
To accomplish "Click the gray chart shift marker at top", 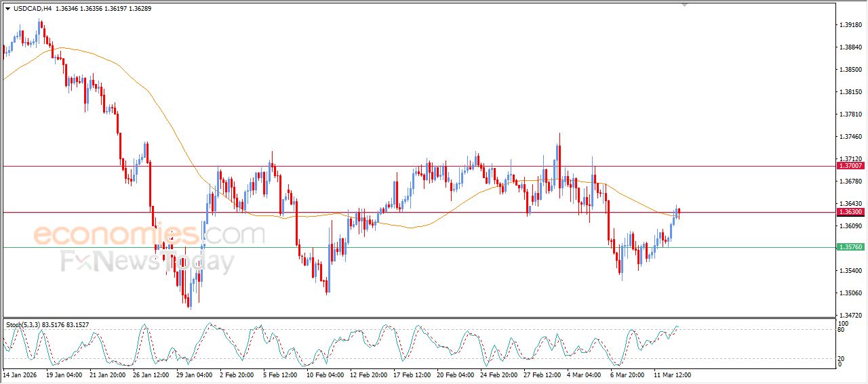I will pyautogui.click(x=685, y=5).
